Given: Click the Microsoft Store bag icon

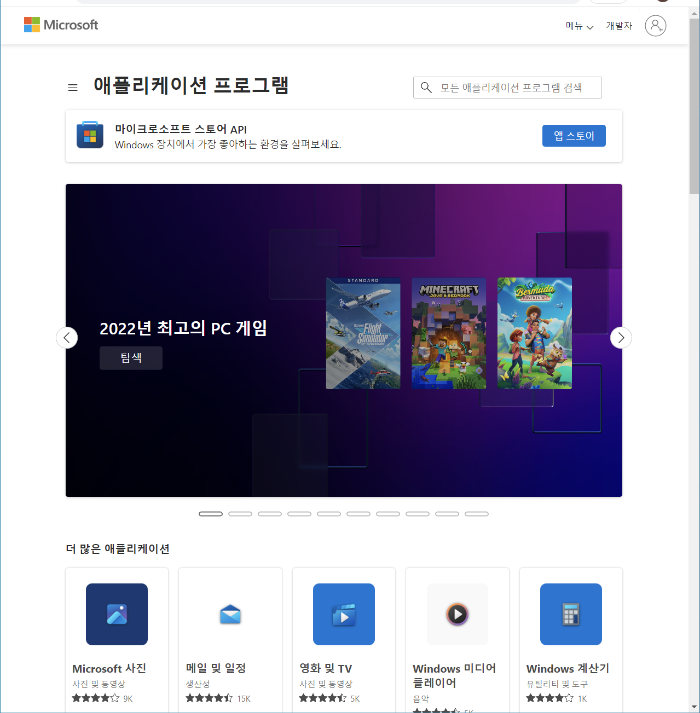Looking at the screenshot, I should (90, 135).
